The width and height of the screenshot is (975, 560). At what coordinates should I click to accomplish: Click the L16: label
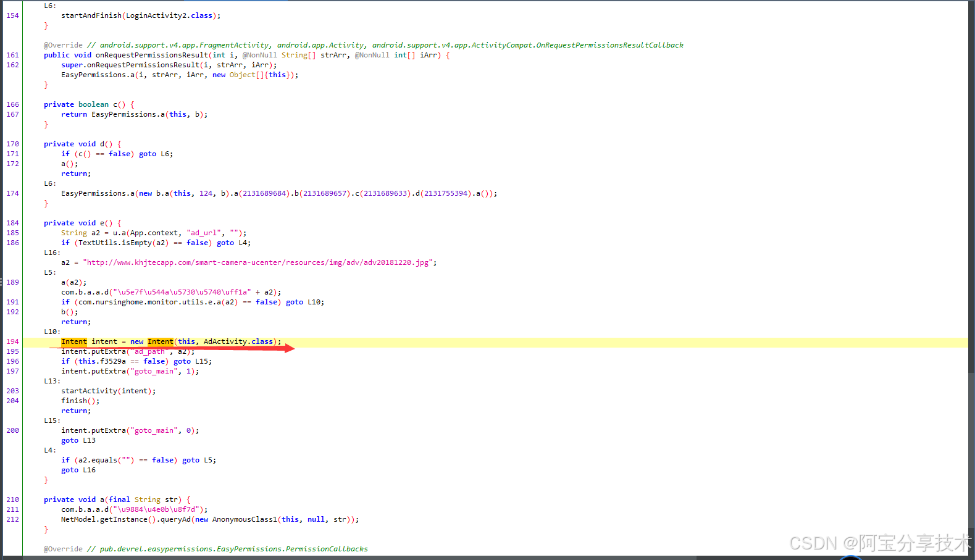click(52, 253)
